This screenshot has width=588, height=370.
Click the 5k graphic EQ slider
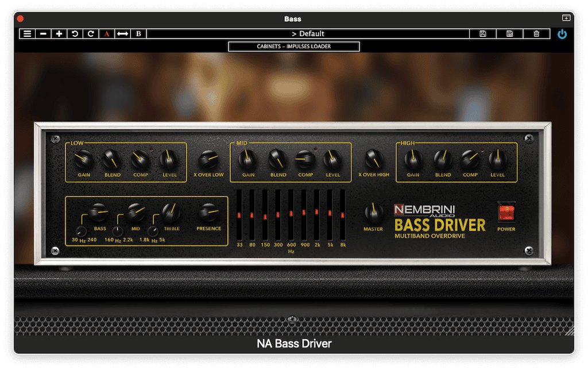330,215
